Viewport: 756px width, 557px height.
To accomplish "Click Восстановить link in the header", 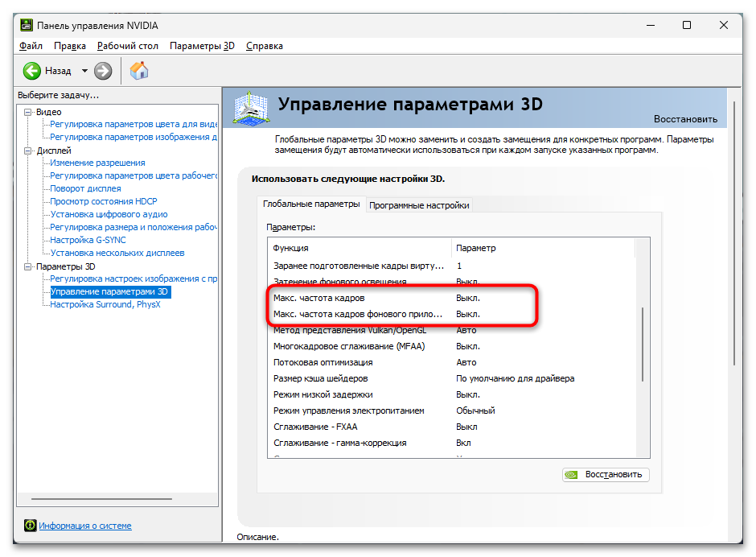I will click(x=685, y=119).
